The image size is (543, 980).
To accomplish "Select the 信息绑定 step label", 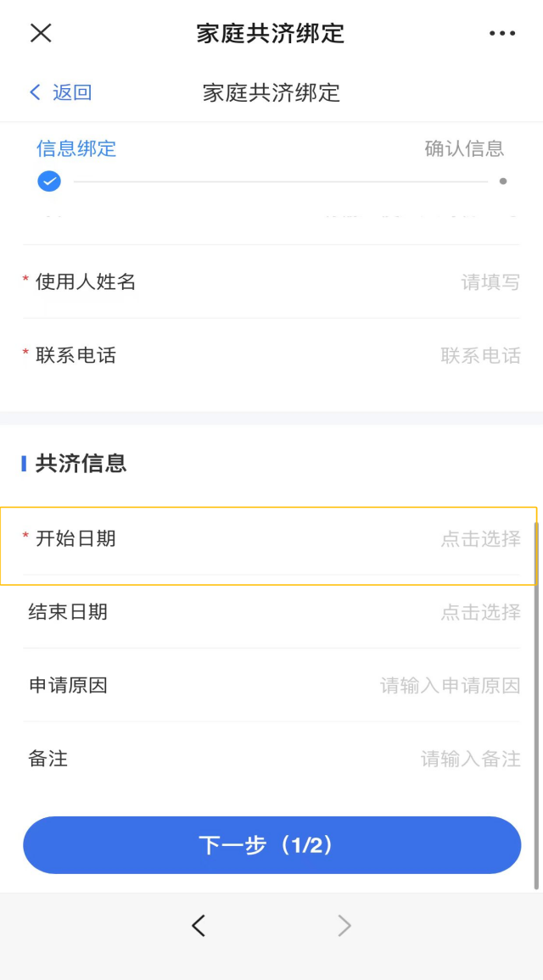I will click(76, 148).
